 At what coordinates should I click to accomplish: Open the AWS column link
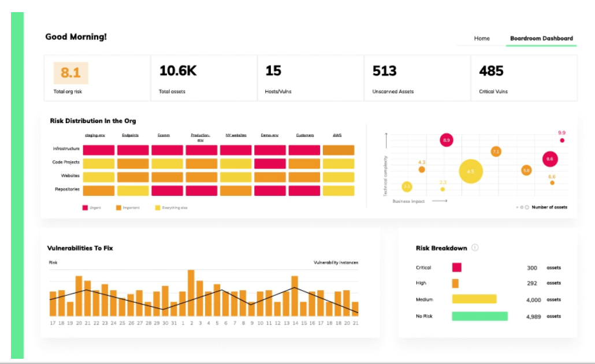pos(337,135)
